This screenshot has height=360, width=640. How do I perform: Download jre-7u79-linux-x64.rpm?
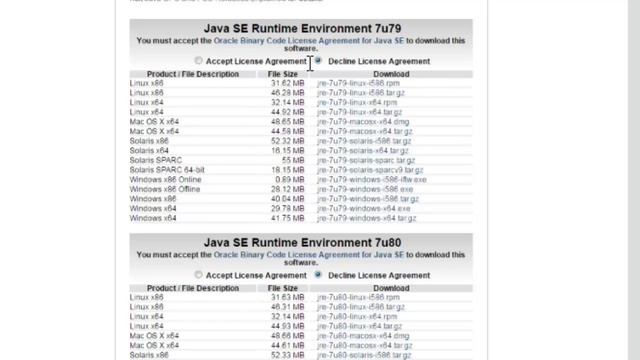click(x=357, y=102)
